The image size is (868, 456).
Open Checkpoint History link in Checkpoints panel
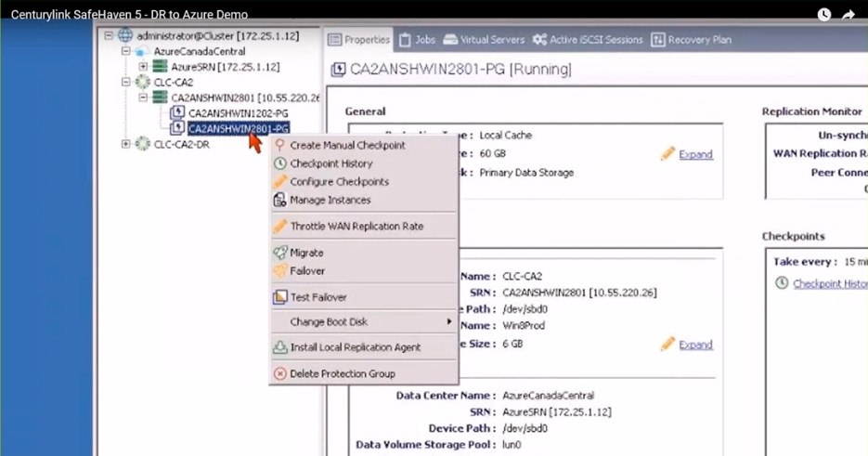click(x=830, y=283)
